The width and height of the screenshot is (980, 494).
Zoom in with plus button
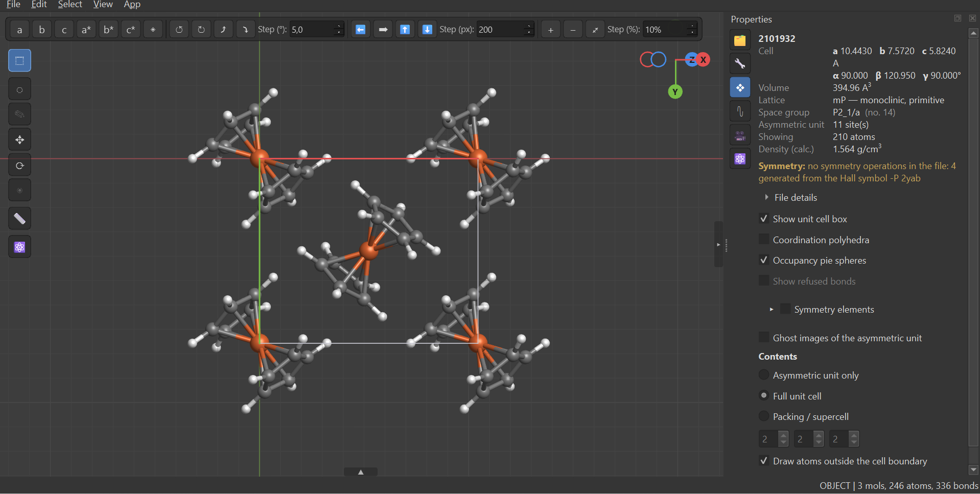point(551,30)
